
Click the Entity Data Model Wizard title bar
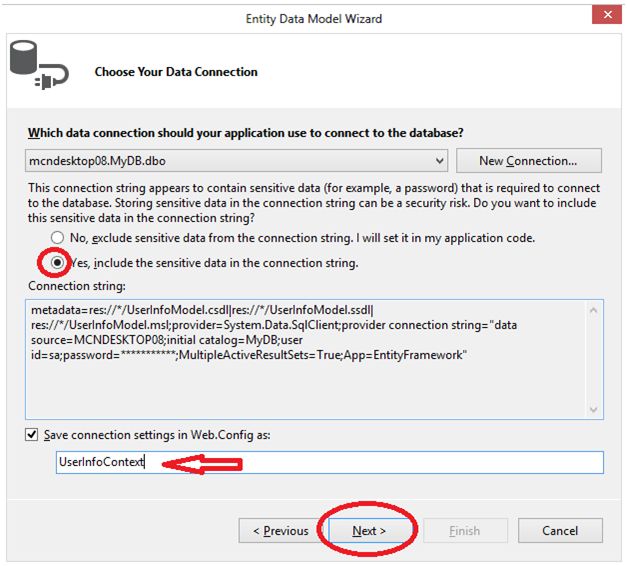pos(313,18)
